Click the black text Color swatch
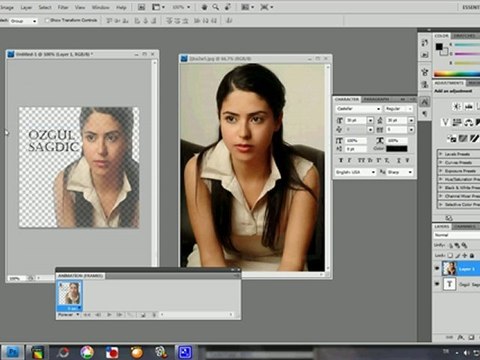The height and width of the screenshot is (360, 480). click(x=397, y=149)
